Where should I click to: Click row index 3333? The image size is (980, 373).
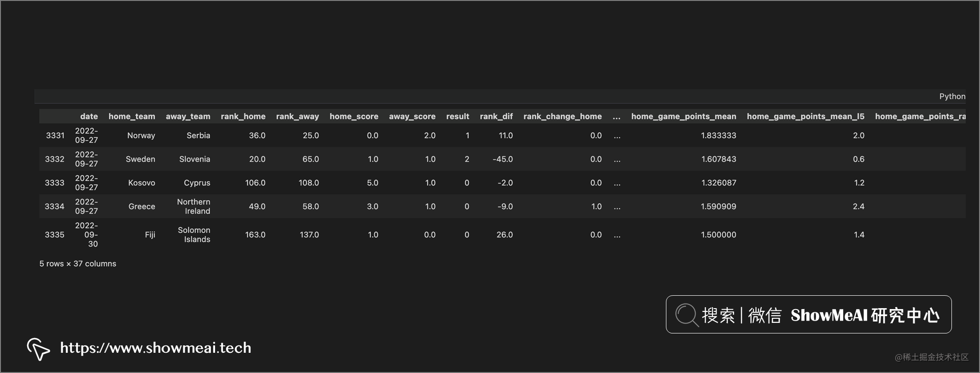[55, 183]
